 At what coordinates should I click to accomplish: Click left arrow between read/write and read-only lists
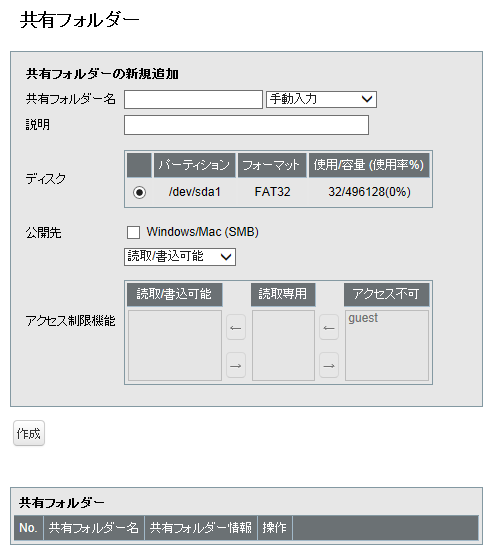(236, 327)
